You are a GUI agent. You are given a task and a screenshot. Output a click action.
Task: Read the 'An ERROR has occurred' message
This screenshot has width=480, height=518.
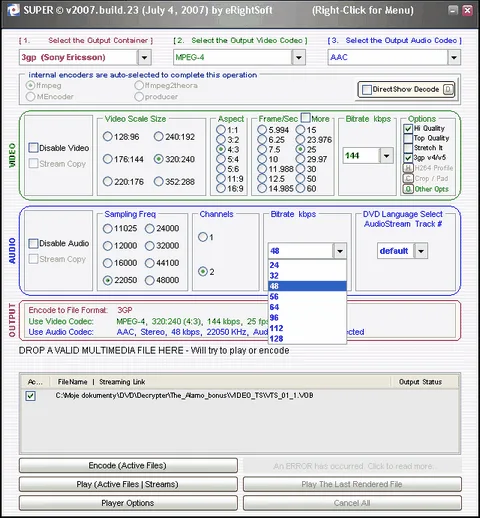(x=352, y=466)
